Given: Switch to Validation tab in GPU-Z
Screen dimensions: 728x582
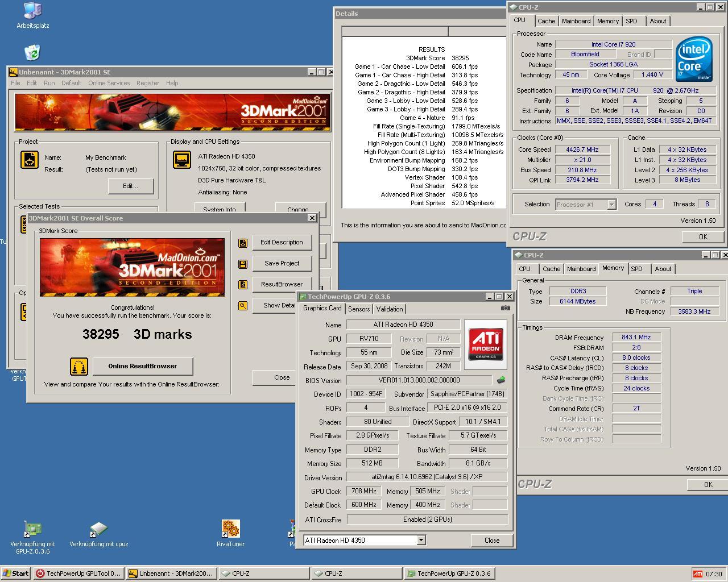Looking at the screenshot, I should pos(390,309).
